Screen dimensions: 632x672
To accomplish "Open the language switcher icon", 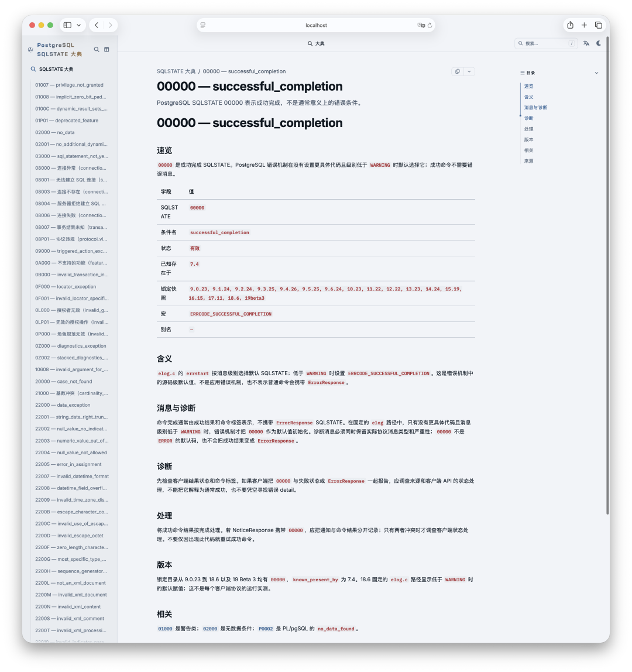I will (586, 43).
